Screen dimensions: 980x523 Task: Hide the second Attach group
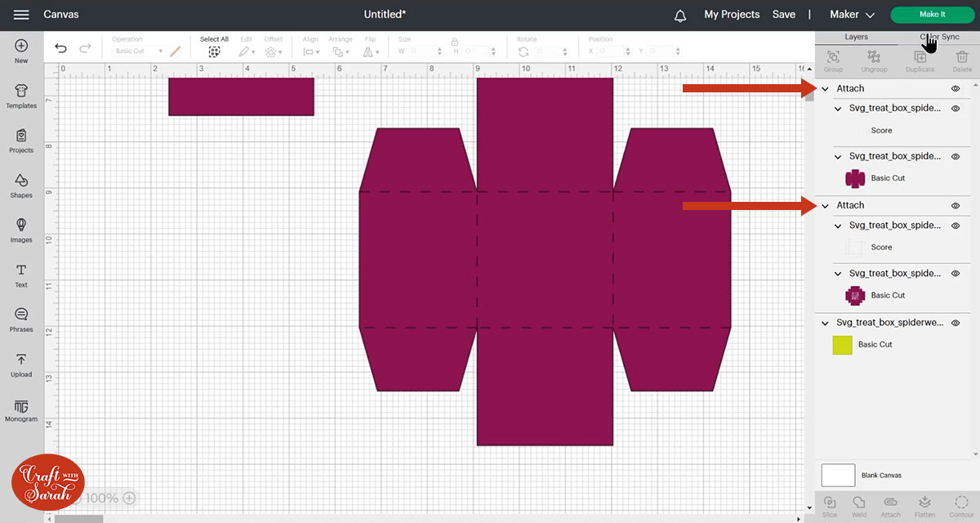pos(955,206)
